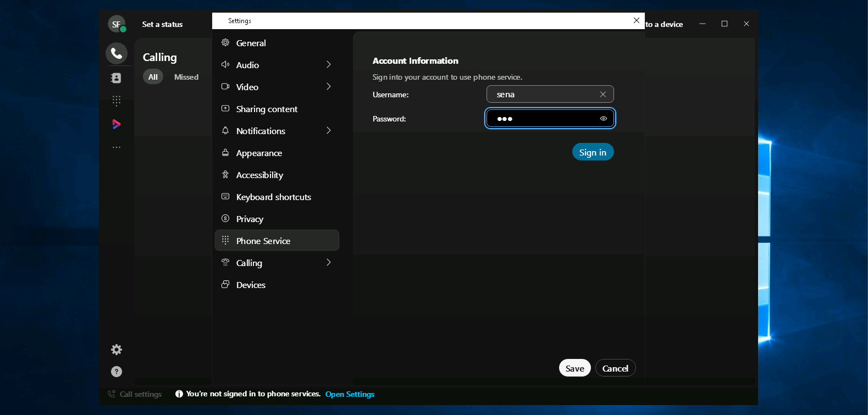Open the Contacts icon in sidebar

pos(117,78)
